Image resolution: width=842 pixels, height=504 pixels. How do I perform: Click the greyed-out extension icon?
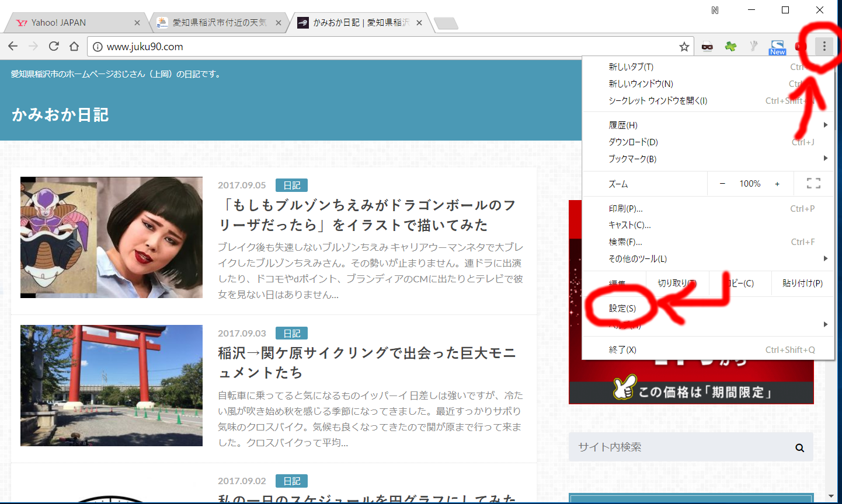pyautogui.click(x=754, y=46)
